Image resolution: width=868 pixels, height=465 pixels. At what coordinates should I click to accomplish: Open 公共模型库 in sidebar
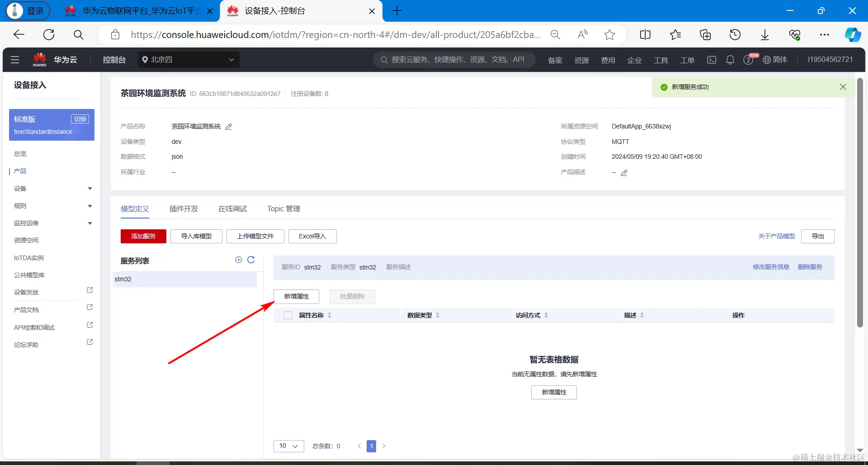click(x=29, y=275)
